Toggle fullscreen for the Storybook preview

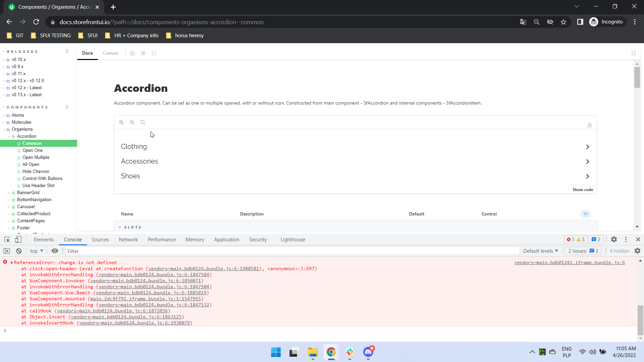pyautogui.click(x=633, y=53)
